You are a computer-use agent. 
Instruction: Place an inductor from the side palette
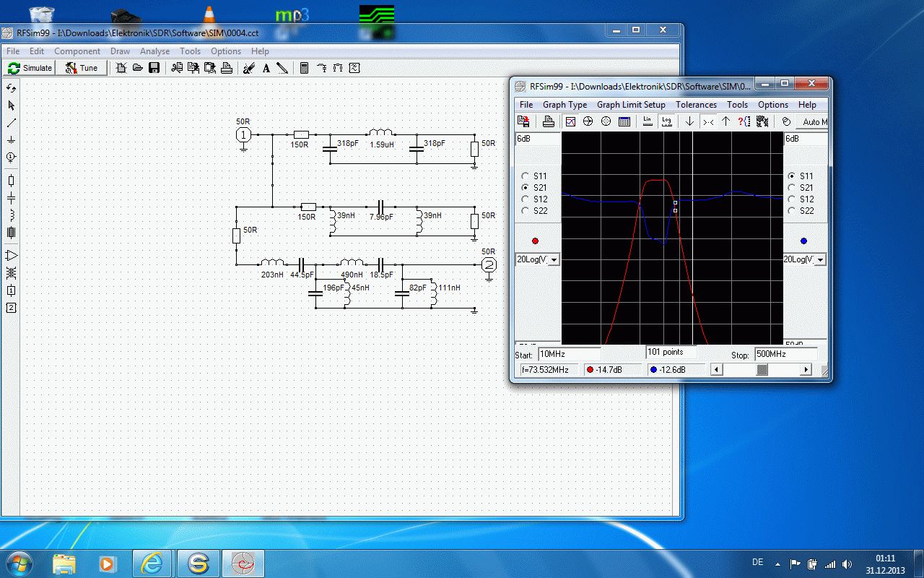click(x=11, y=215)
